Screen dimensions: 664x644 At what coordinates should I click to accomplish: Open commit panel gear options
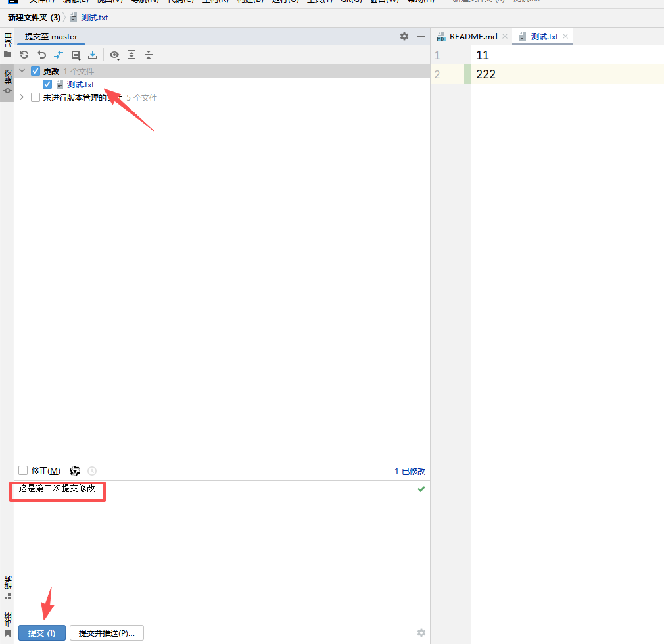point(404,36)
